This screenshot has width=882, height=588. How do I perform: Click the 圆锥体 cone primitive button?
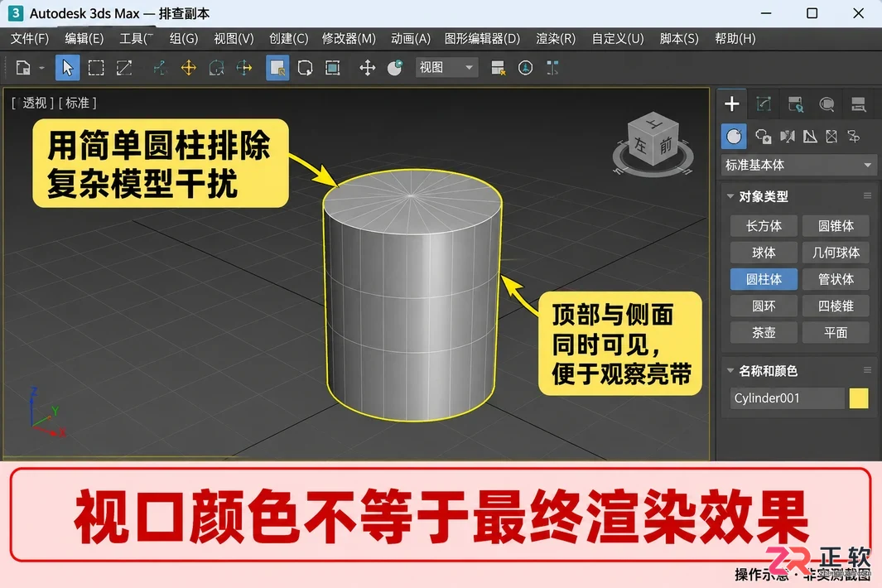pos(836,225)
